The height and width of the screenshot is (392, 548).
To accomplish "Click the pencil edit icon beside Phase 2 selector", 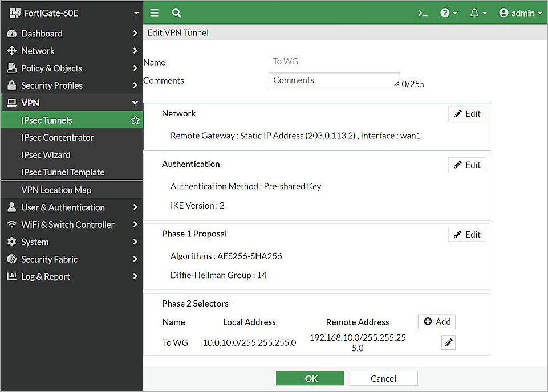I will click(x=448, y=342).
